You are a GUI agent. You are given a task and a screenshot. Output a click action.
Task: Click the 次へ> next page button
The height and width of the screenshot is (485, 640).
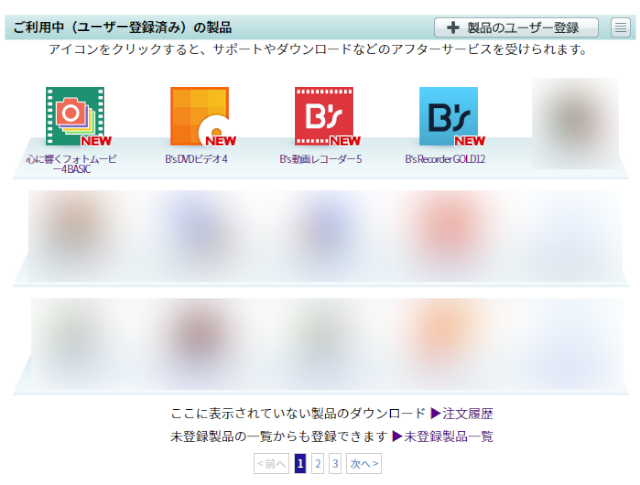pyautogui.click(x=364, y=464)
